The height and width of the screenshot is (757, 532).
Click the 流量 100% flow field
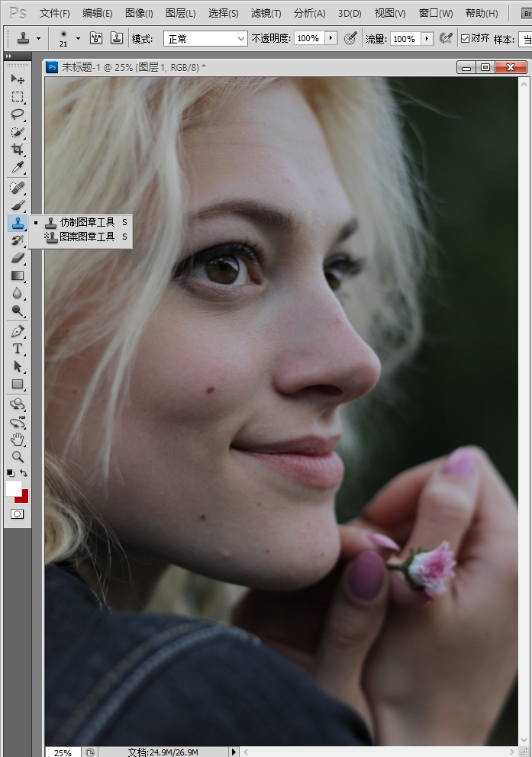tap(405, 38)
